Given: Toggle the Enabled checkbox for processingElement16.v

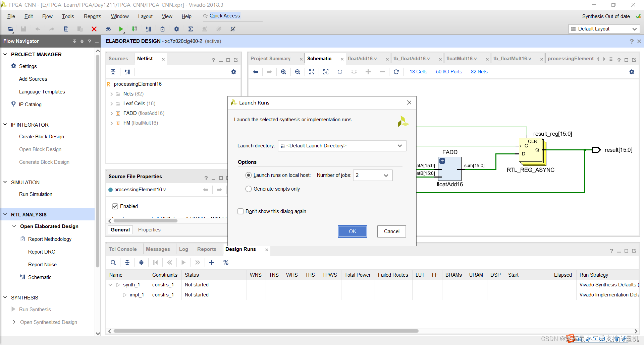Looking at the screenshot, I should (x=115, y=206).
